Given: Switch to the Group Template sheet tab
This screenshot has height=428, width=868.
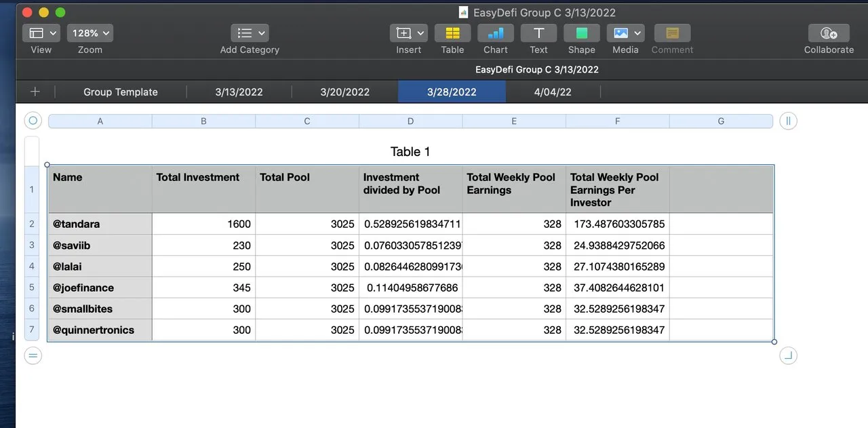Looking at the screenshot, I should pos(121,92).
